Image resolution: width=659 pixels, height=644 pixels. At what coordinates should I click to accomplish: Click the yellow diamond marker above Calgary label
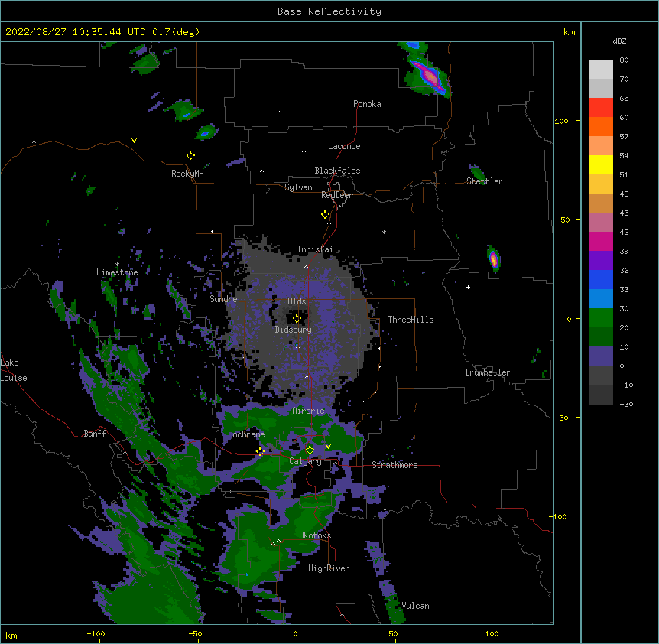(x=310, y=450)
